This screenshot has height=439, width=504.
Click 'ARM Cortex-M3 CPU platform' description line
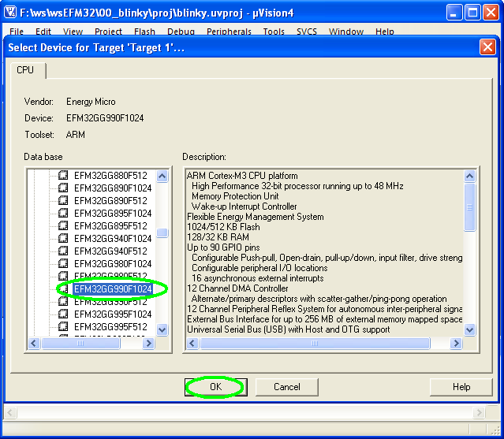[242, 176]
